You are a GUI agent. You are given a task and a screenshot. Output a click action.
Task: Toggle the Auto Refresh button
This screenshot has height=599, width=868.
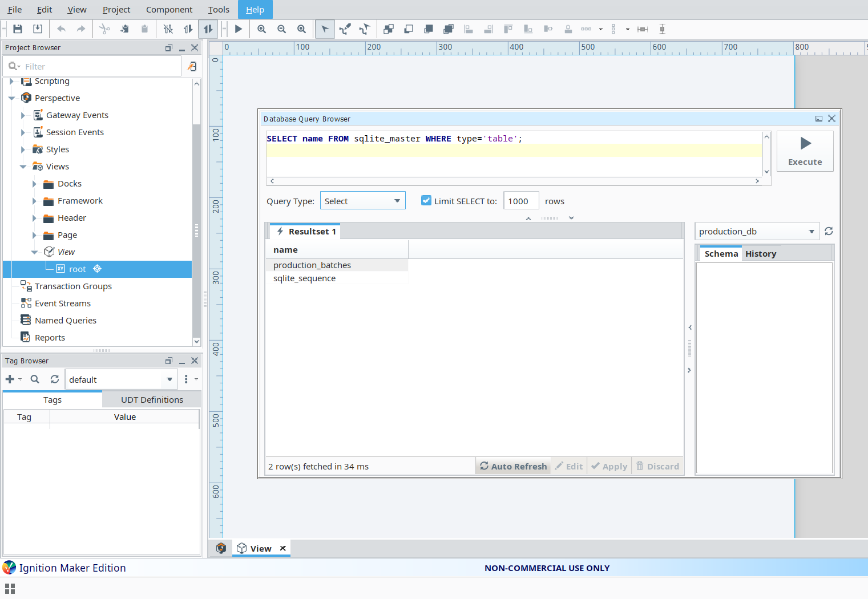pos(513,466)
